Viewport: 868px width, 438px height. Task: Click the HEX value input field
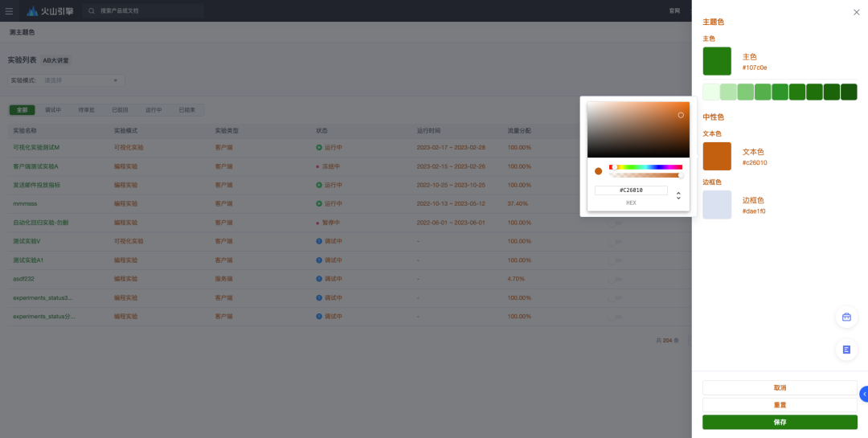pyautogui.click(x=631, y=190)
